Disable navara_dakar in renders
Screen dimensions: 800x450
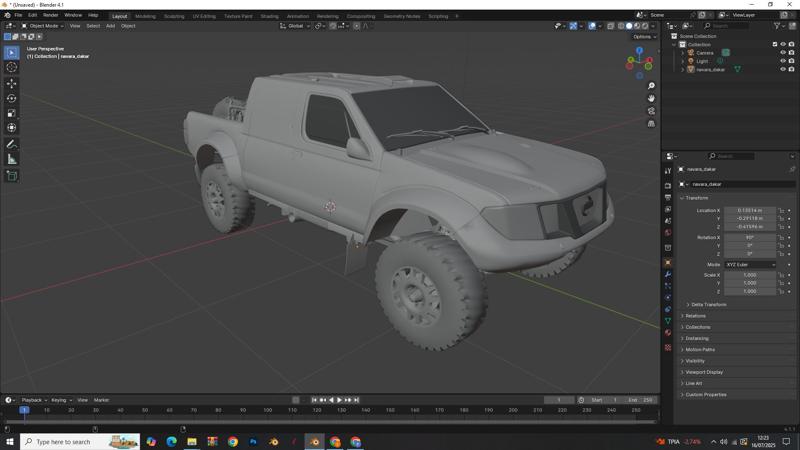tap(791, 69)
